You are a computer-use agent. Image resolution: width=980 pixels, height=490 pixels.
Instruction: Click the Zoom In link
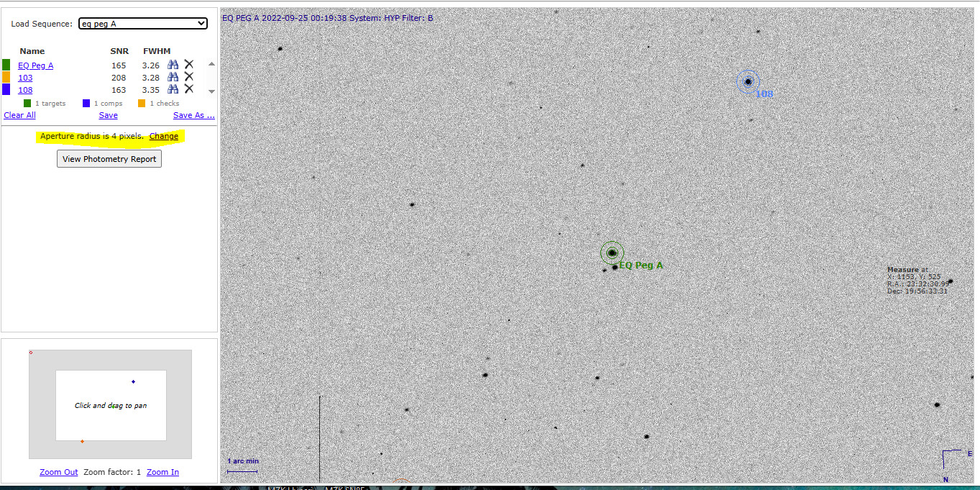pyautogui.click(x=162, y=472)
